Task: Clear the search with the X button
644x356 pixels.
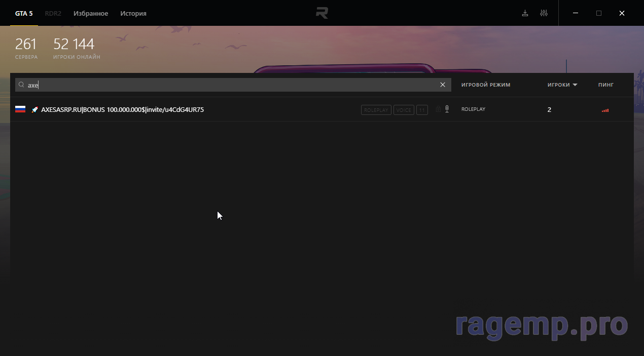Action: [442, 85]
